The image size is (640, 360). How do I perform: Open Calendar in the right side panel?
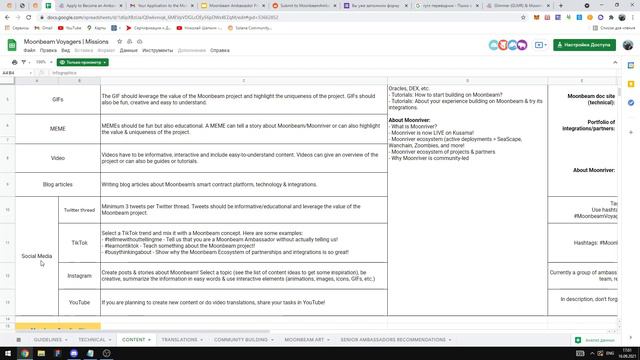click(x=631, y=65)
